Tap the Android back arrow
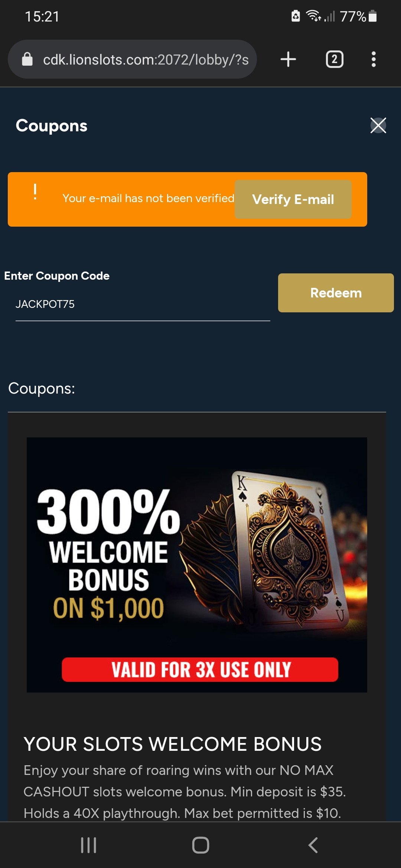This screenshot has height=868, width=401. click(313, 845)
